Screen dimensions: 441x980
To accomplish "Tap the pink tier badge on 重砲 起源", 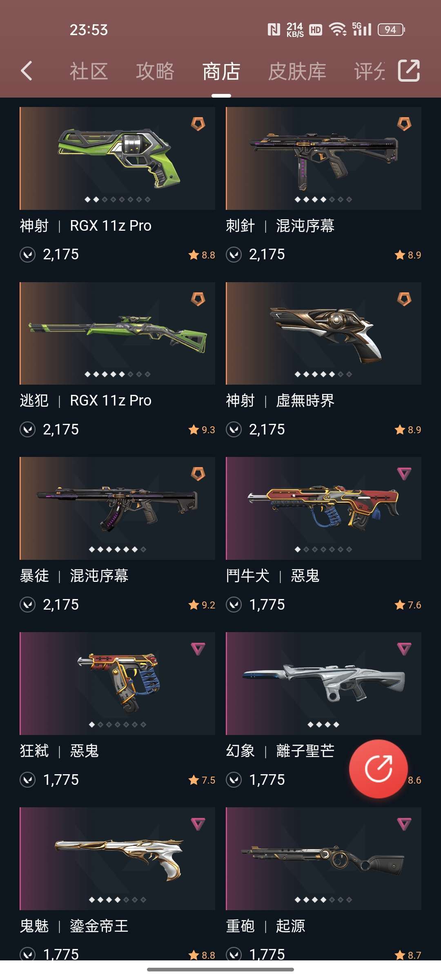I will (404, 824).
